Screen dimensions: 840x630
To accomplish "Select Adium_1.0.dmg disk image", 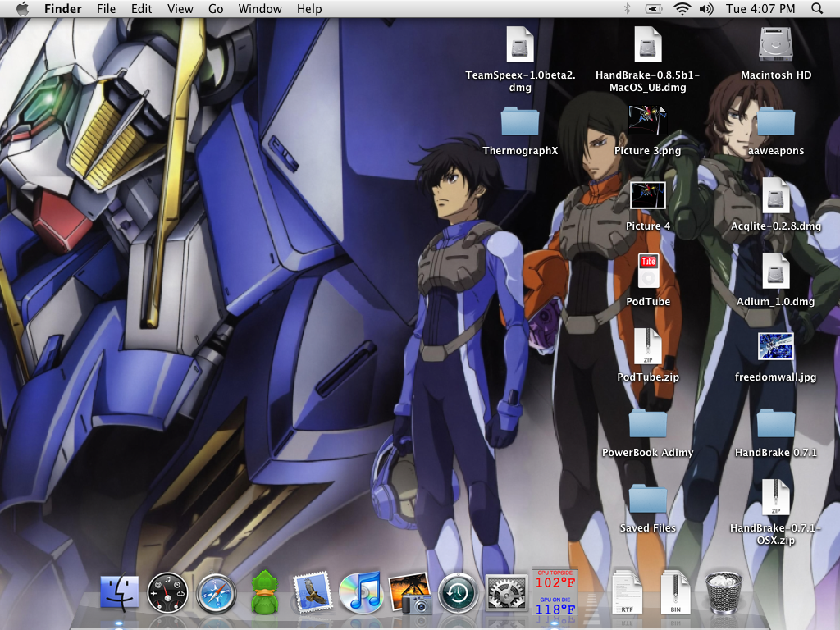I will point(776,271).
